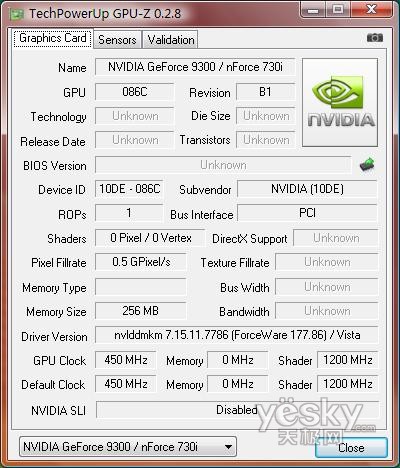Click the camera screenshot icon
This screenshot has width=400, height=468.
pos(375,38)
